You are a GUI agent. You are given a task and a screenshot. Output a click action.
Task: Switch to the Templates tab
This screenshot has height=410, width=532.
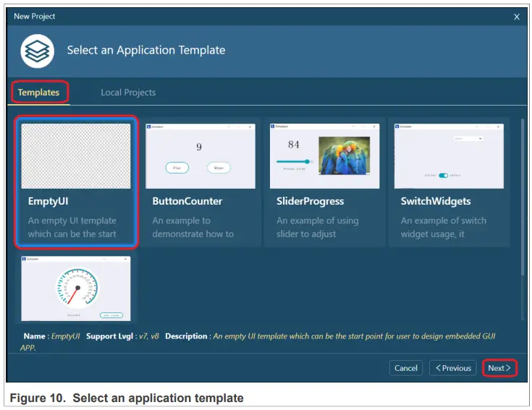pyautogui.click(x=38, y=92)
